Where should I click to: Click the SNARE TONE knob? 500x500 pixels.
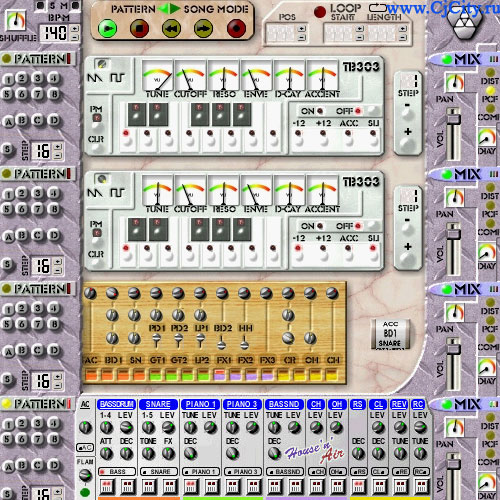pos(148,453)
